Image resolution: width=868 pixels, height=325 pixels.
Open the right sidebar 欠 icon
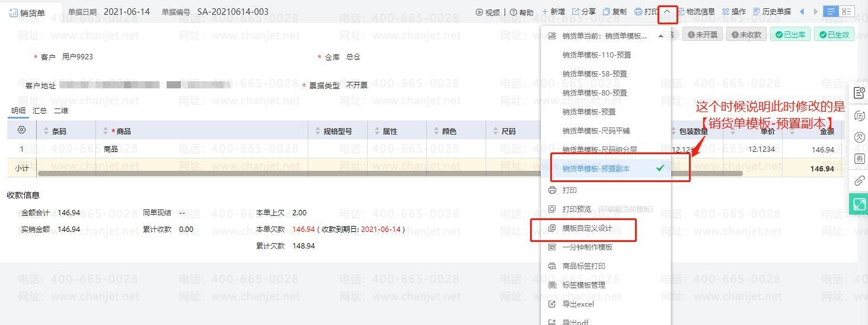coord(859,138)
